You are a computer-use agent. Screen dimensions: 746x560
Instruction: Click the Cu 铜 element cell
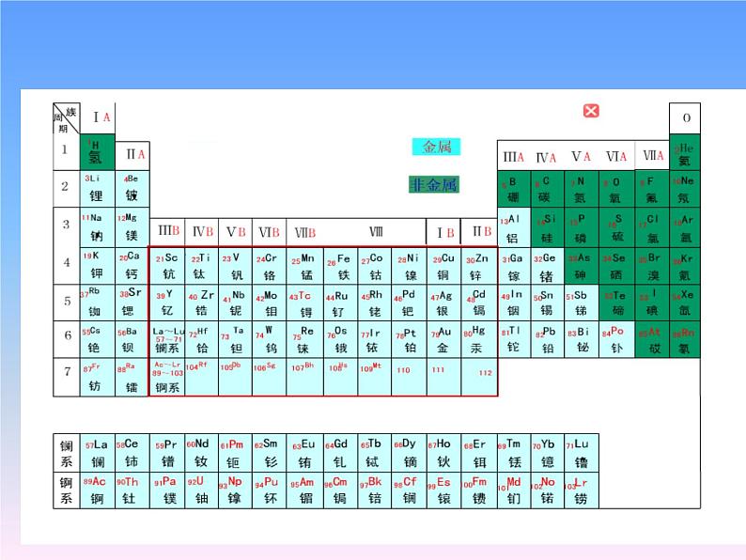[443, 266]
